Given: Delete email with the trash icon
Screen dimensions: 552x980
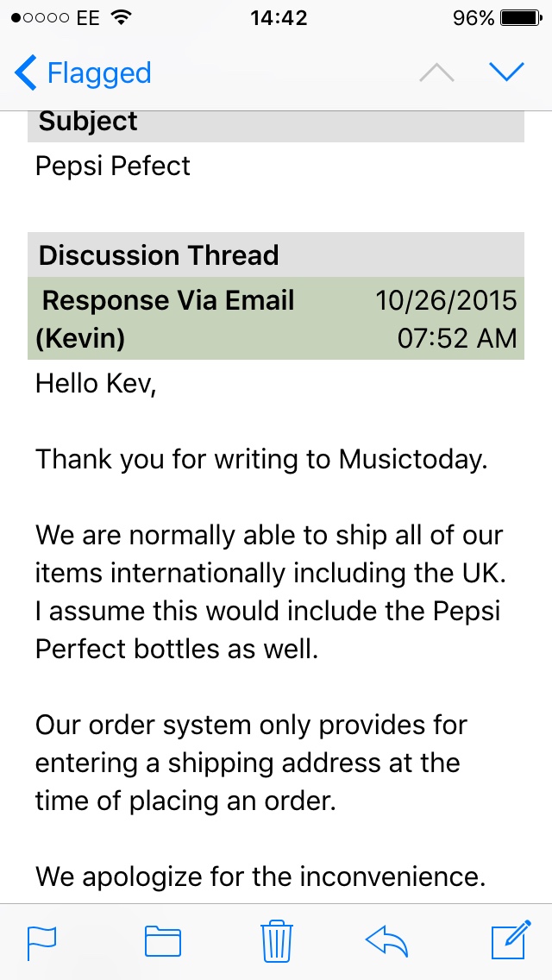Looking at the screenshot, I should coord(276,940).
